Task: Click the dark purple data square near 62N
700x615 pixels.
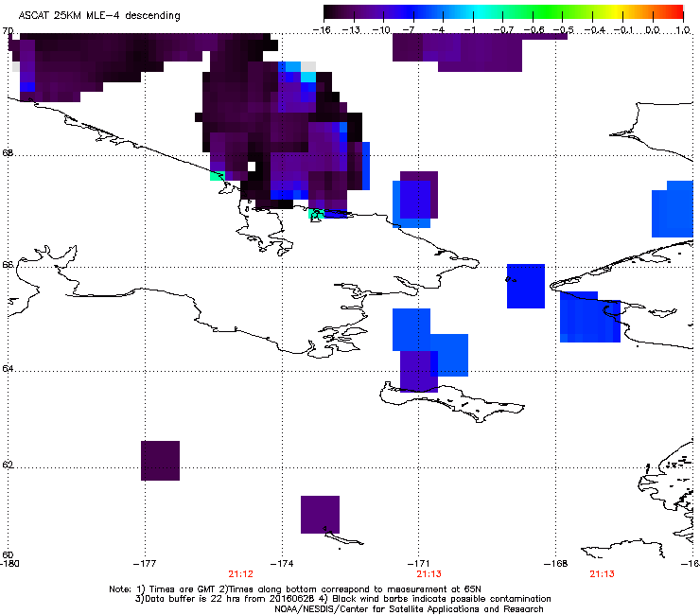Action: [x=160, y=461]
